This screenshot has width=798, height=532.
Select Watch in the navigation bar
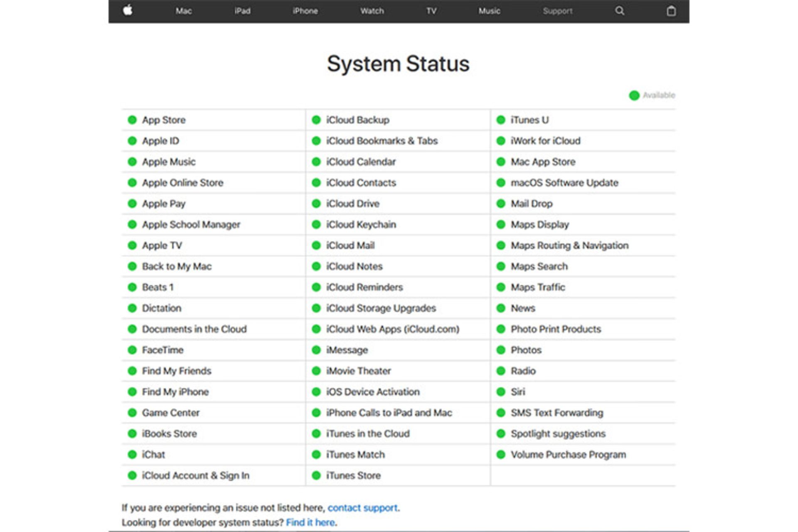click(372, 11)
